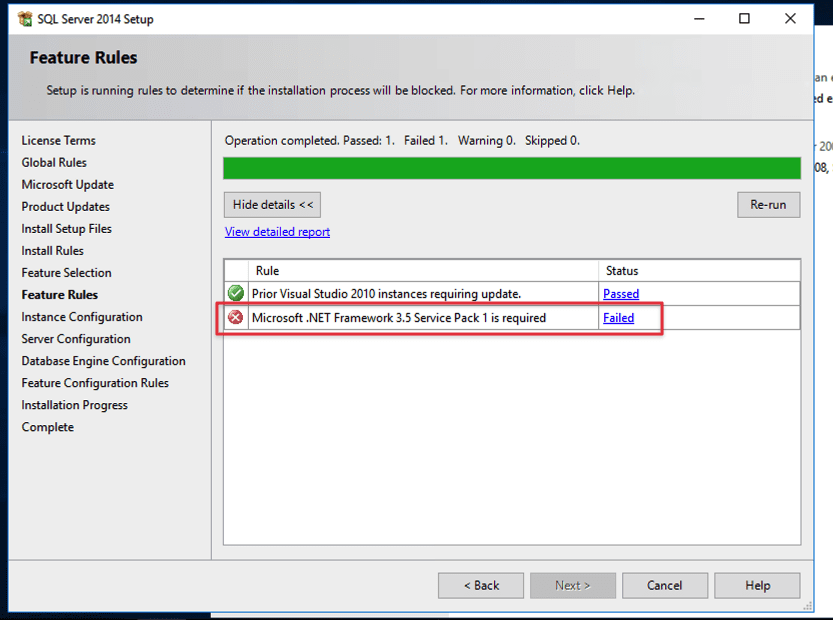The width and height of the screenshot is (833, 620).
Task: Click the green progress bar
Action: click(511, 168)
